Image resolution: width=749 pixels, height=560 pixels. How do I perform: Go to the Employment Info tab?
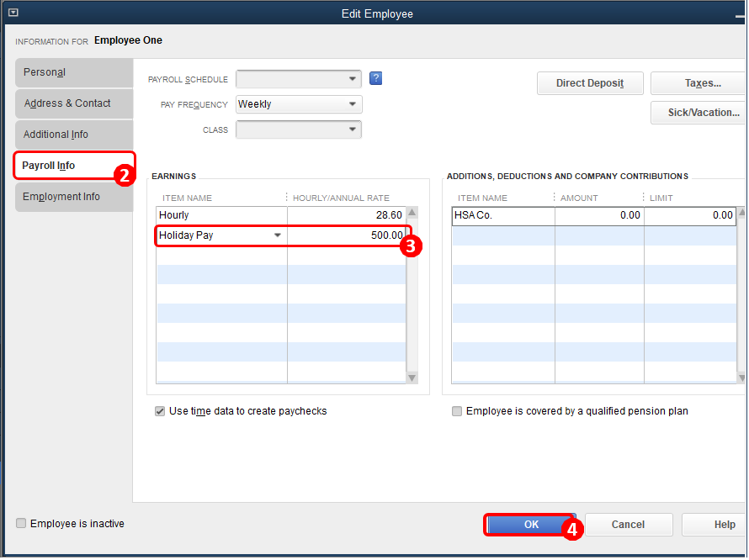73,197
